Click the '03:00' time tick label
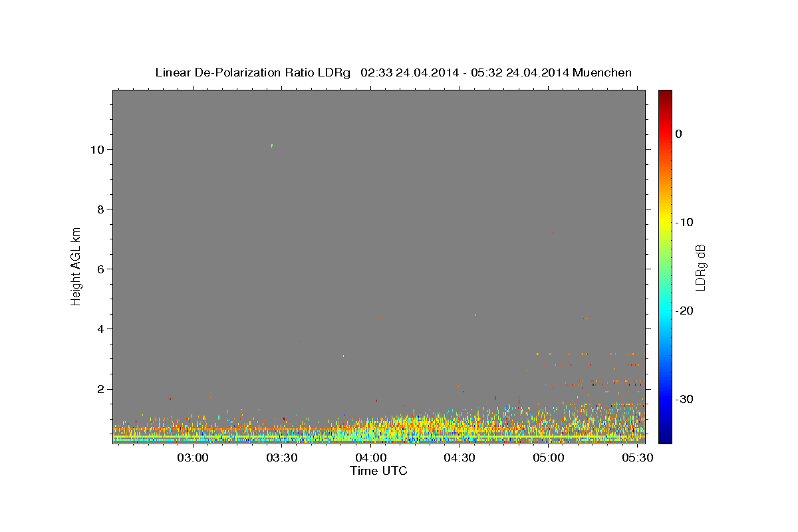Viewport: 798px width, 532px height. point(194,458)
